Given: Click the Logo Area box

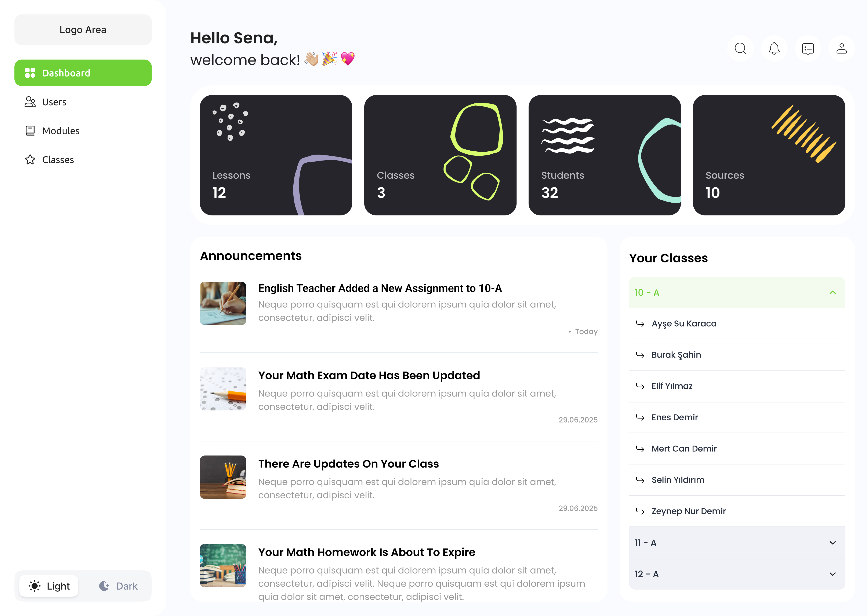Looking at the screenshot, I should point(83,30).
